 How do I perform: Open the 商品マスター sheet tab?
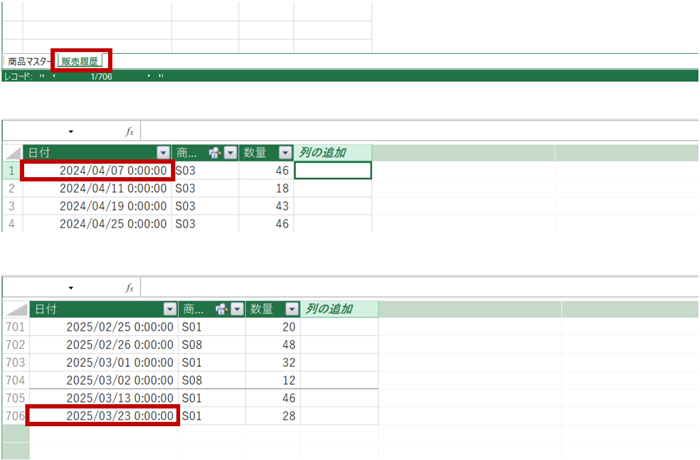pyautogui.click(x=28, y=61)
